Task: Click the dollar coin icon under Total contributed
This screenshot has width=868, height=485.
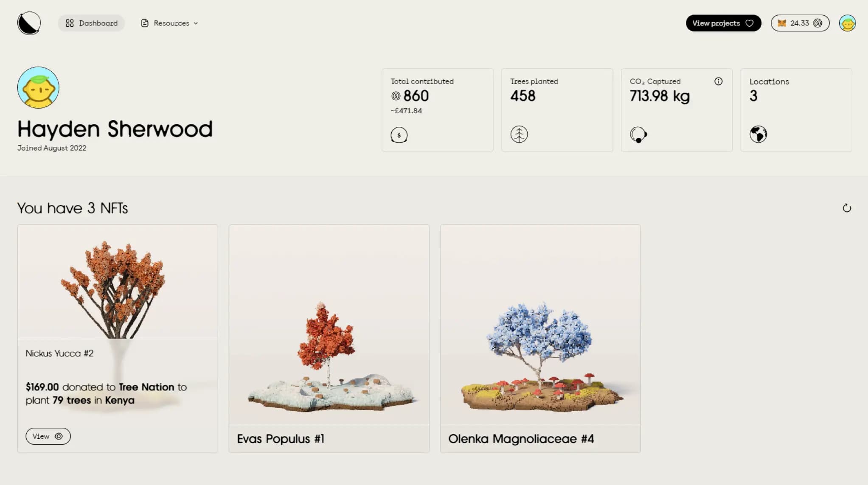Action: point(399,135)
